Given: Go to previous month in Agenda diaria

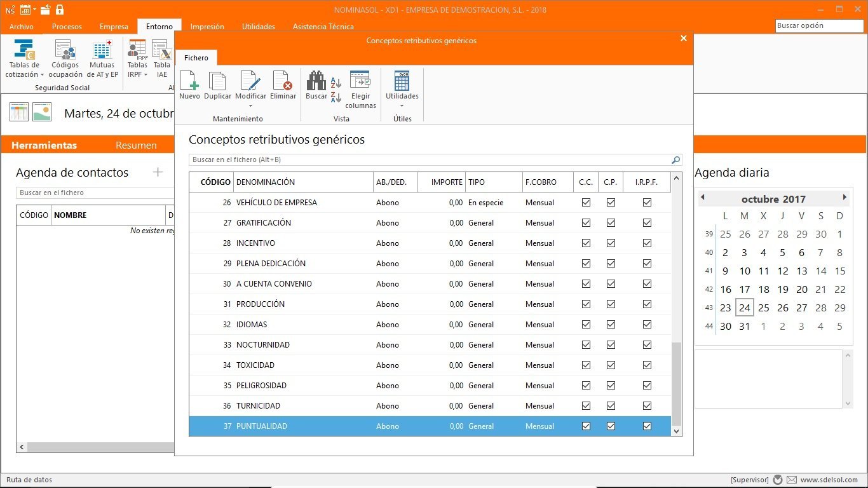Looking at the screenshot, I should tap(703, 198).
